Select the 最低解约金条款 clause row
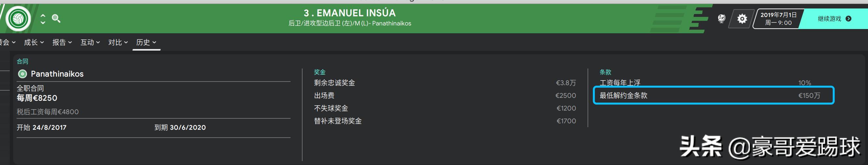Viewport: 868px width, 165px height. (713, 96)
